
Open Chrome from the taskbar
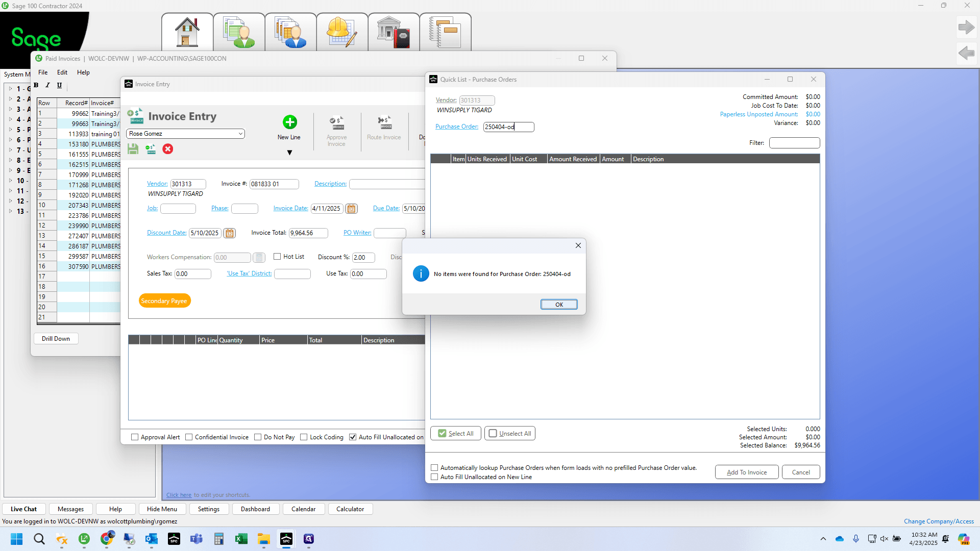[107, 539]
